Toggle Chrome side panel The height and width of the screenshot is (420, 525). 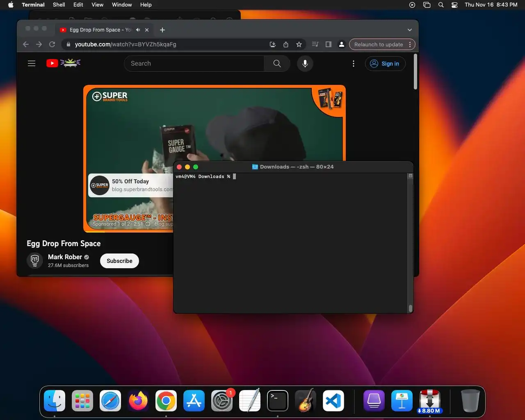pyautogui.click(x=329, y=44)
